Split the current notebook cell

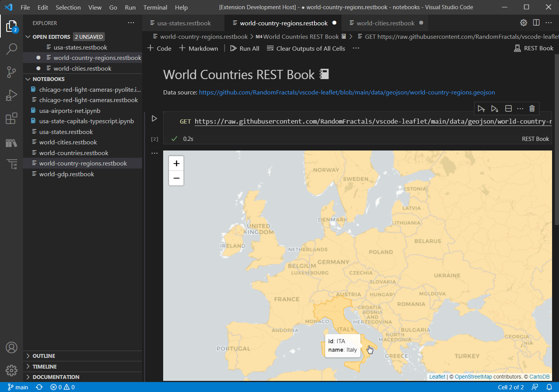point(508,108)
